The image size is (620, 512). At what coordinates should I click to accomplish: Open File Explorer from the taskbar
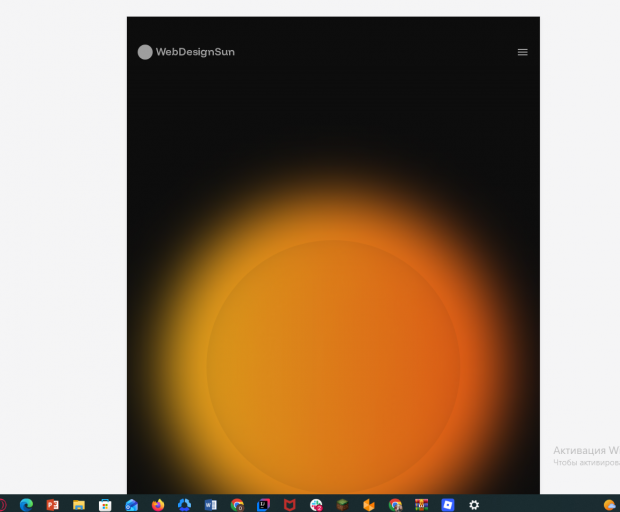79,505
